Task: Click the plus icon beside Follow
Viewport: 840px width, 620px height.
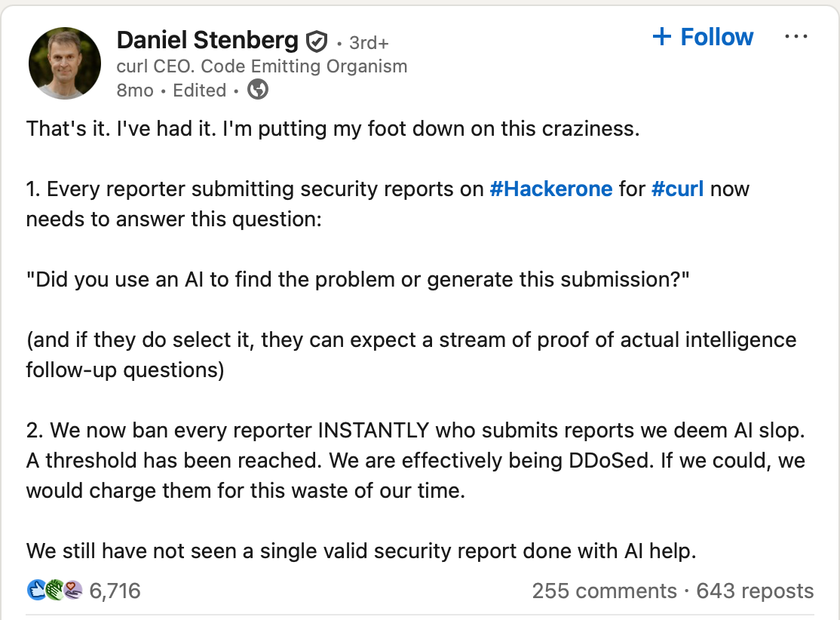Action: (661, 36)
